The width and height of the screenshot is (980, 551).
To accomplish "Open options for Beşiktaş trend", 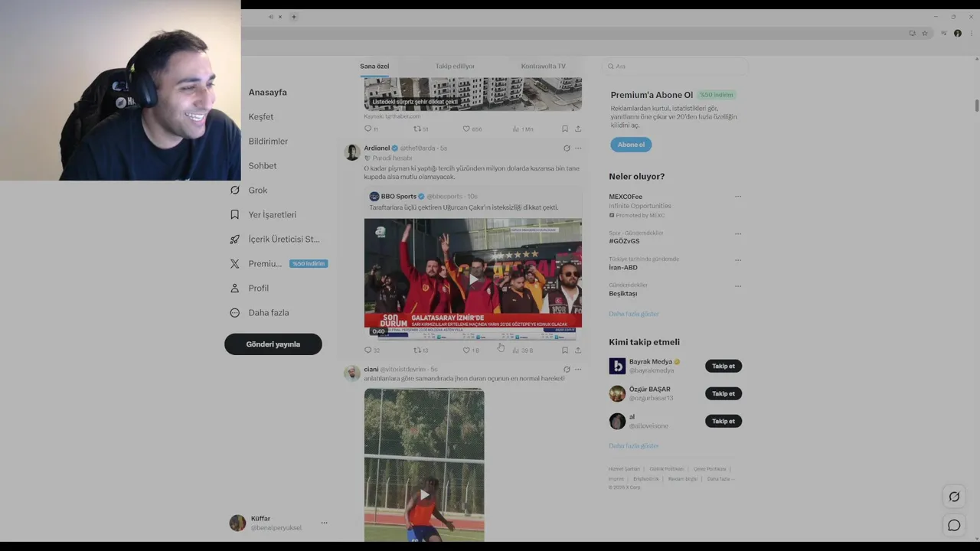I will point(738,285).
